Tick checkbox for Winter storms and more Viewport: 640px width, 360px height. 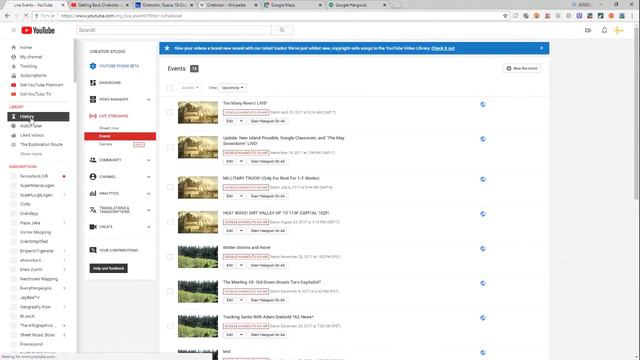pos(170,257)
